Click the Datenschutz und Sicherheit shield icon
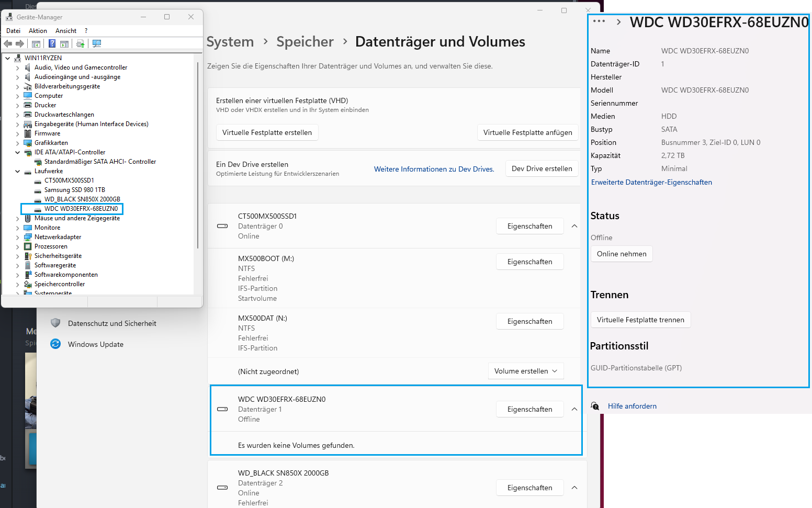 (x=55, y=323)
